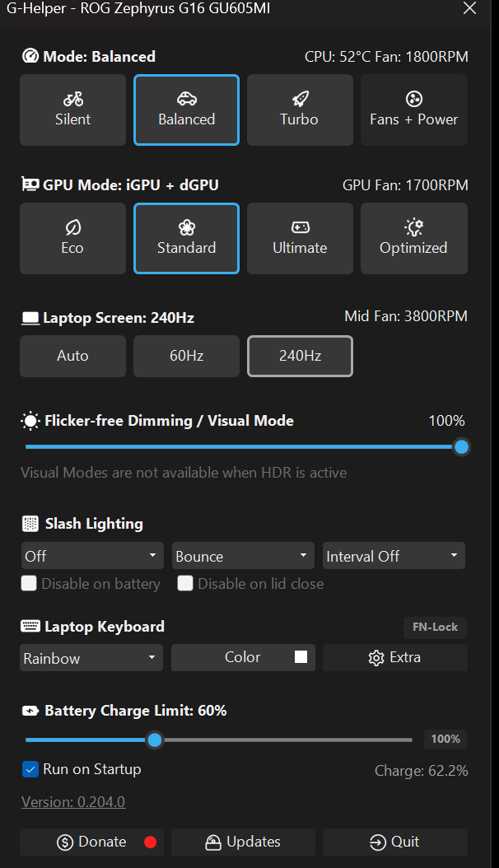
Task: Open keyboard Extra settings
Action: click(x=395, y=658)
